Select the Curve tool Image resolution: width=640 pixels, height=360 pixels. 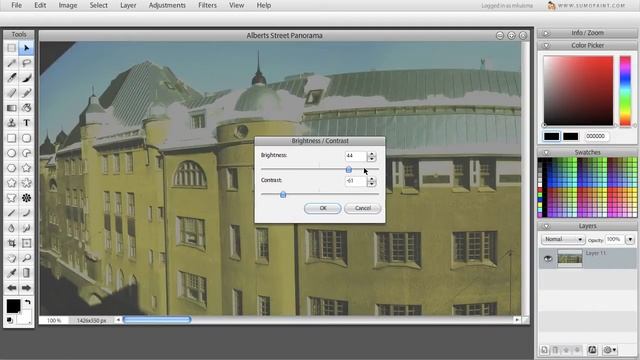[26, 213]
